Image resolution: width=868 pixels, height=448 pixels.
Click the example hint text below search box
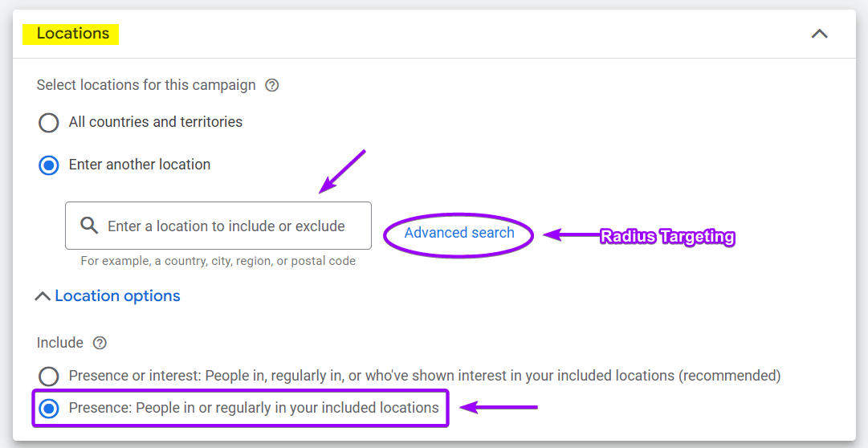point(218,261)
